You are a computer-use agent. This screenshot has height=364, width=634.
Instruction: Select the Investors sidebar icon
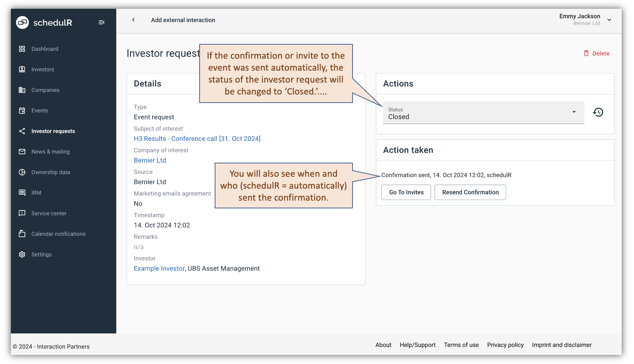click(22, 69)
